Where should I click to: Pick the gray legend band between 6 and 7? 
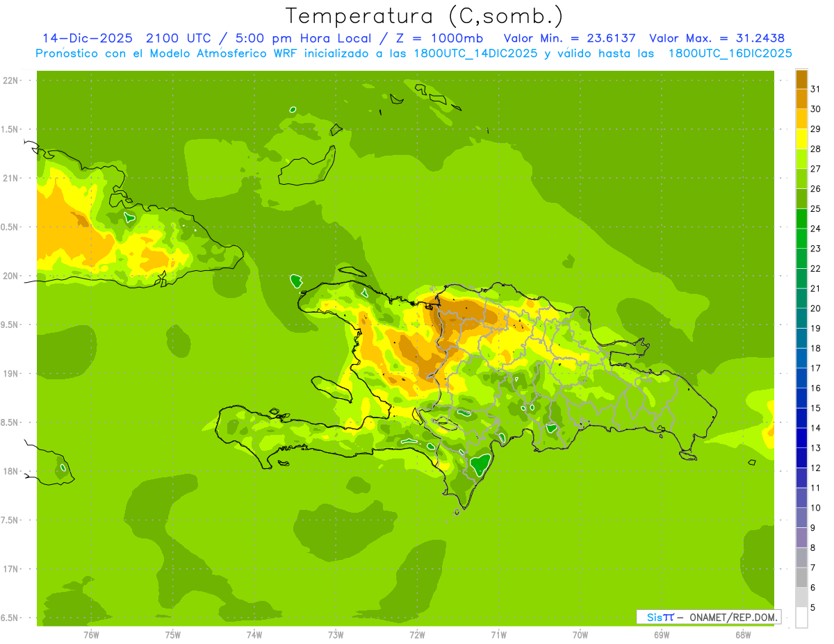[801, 577]
